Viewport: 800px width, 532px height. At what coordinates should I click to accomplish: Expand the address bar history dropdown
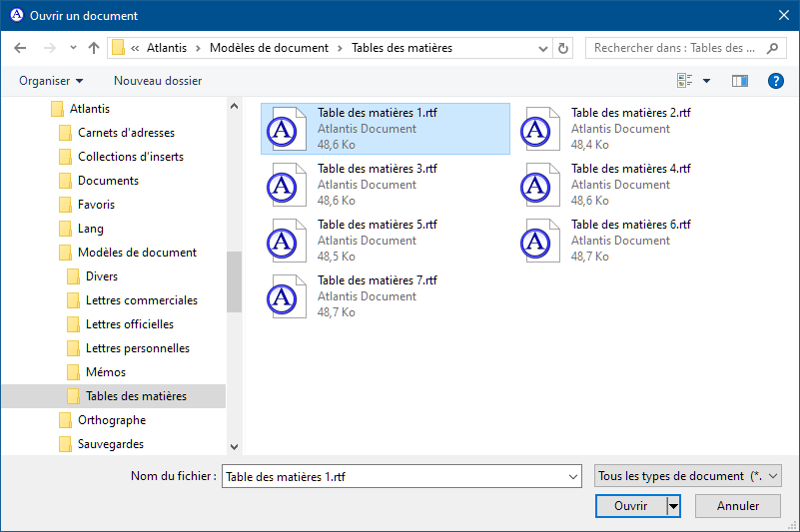542,48
